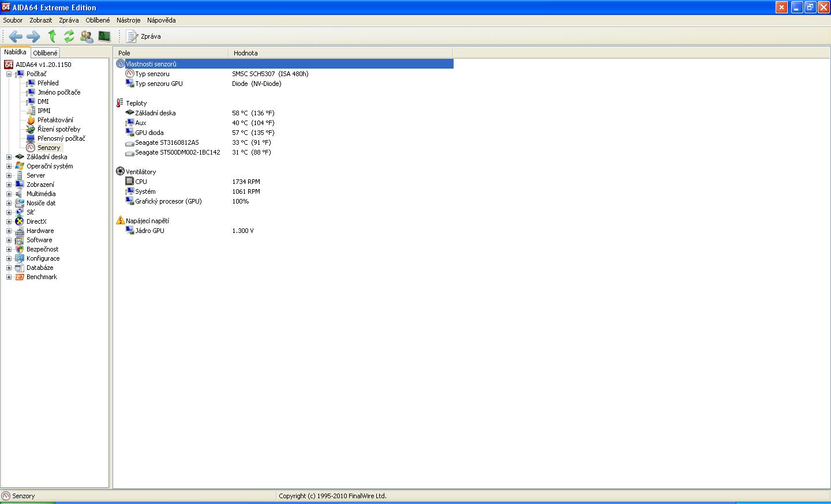Select the Seagate ST500DM002-1BC142 row
The height and width of the screenshot is (504, 831).
pyautogui.click(x=284, y=152)
